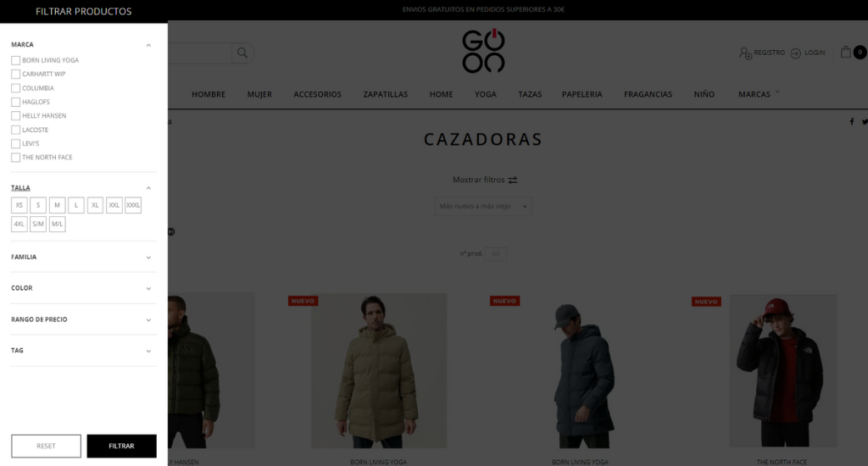Click the Registro user icon

tap(745, 53)
